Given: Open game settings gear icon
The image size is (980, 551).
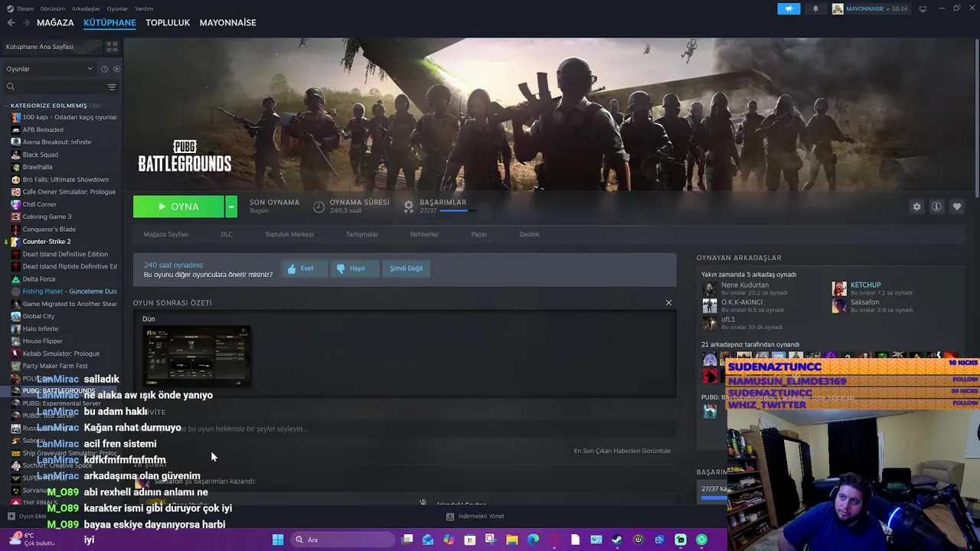Looking at the screenshot, I should click(x=916, y=207).
